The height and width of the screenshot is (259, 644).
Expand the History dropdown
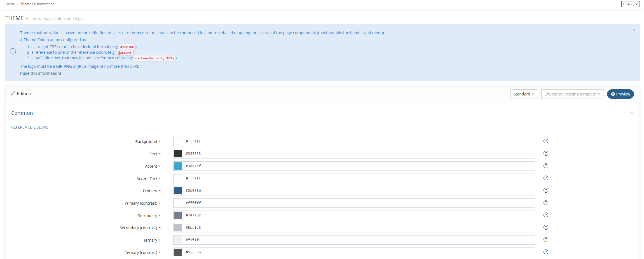tap(630, 4)
